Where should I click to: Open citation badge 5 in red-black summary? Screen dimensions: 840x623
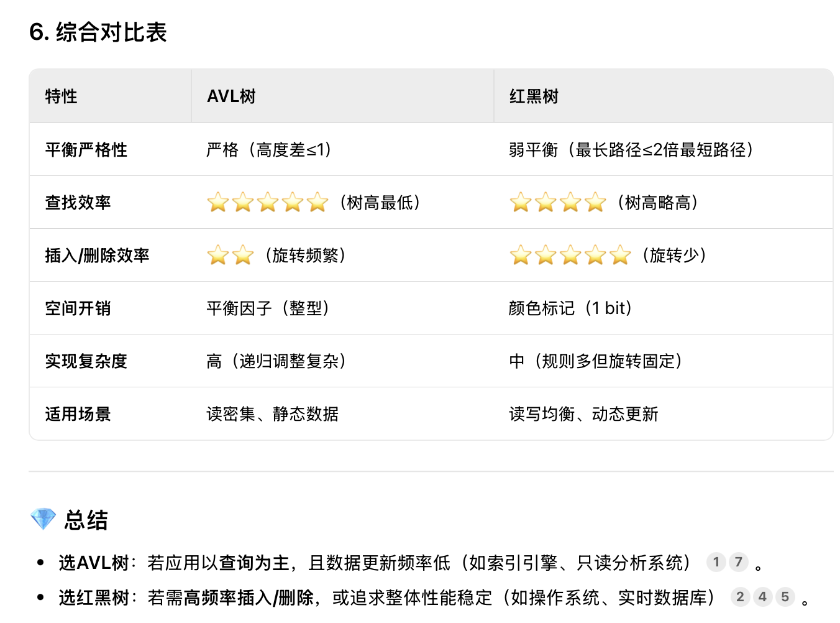[785, 597]
